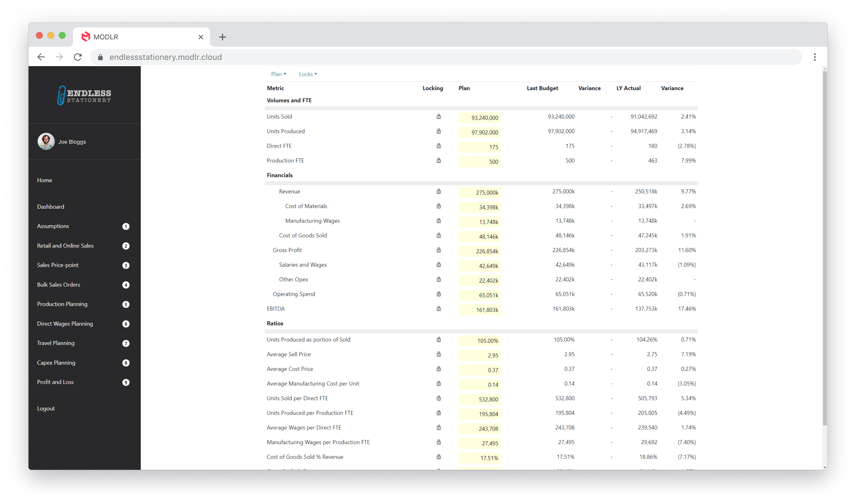The width and height of the screenshot is (856, 504).
Task: Edit the Plan value for Units Sold
Action: [480, 117]
